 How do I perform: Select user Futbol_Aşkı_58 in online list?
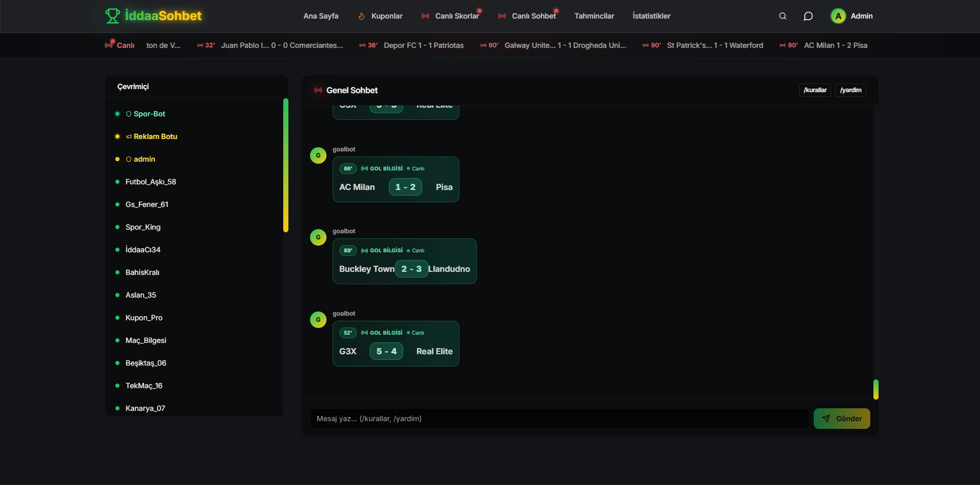150,182
